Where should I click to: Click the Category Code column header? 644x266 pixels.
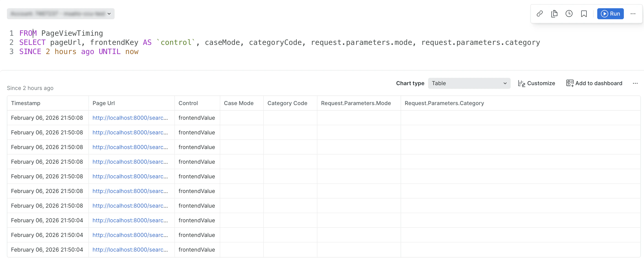point(287,103)
